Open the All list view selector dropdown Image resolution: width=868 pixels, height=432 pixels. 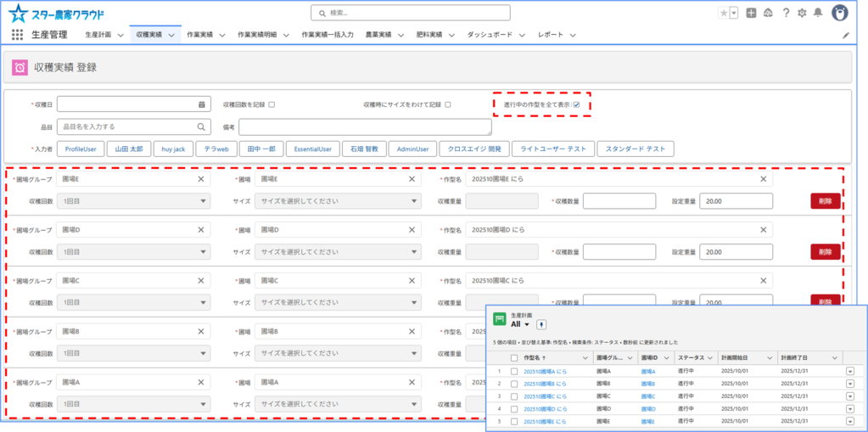[x=525, y=324]
